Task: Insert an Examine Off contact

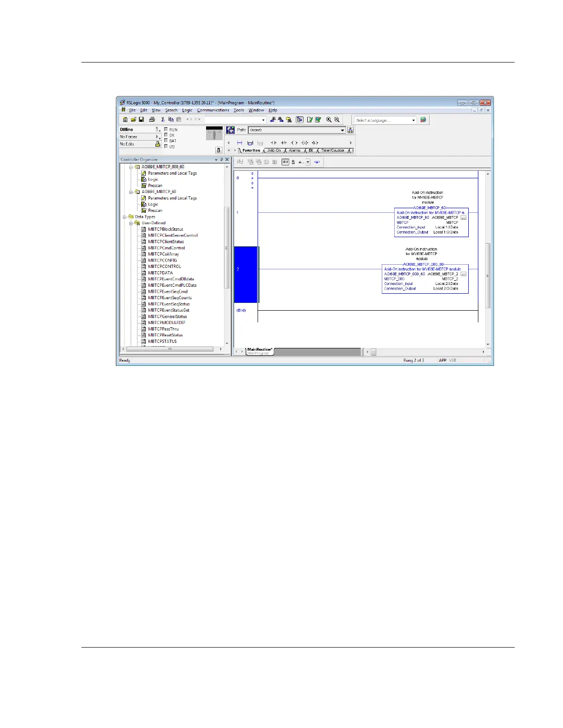Action: tap(284, 143)
